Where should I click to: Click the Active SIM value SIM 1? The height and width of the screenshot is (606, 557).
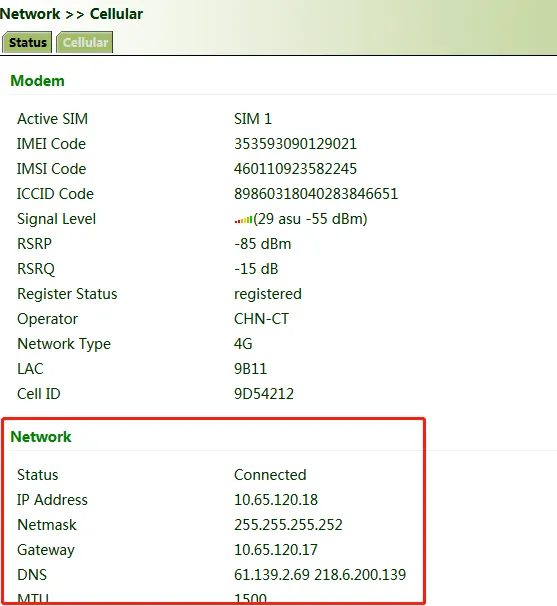[253, 119]
